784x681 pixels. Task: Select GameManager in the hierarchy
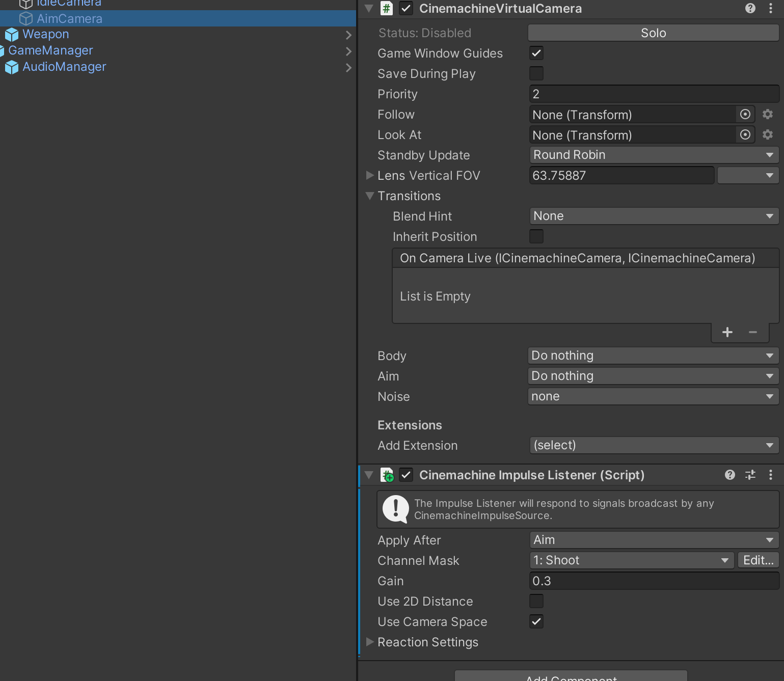click(x=51, y=50)
